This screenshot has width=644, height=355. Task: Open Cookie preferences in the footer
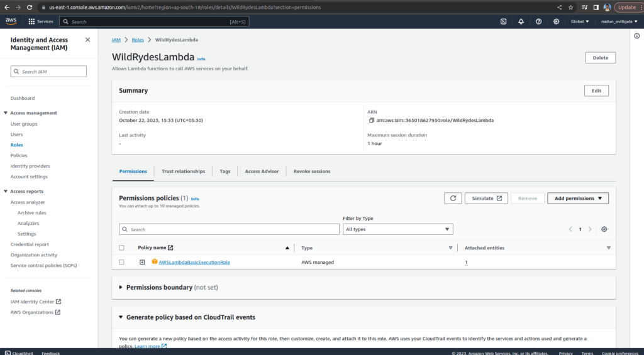point(620,353)
